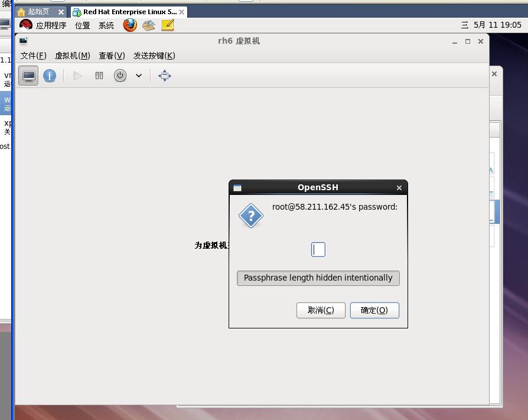The width and height of the screenshot is (528, 420).
Task: Close the OpenSSH dialog
Action: point(399,188)
